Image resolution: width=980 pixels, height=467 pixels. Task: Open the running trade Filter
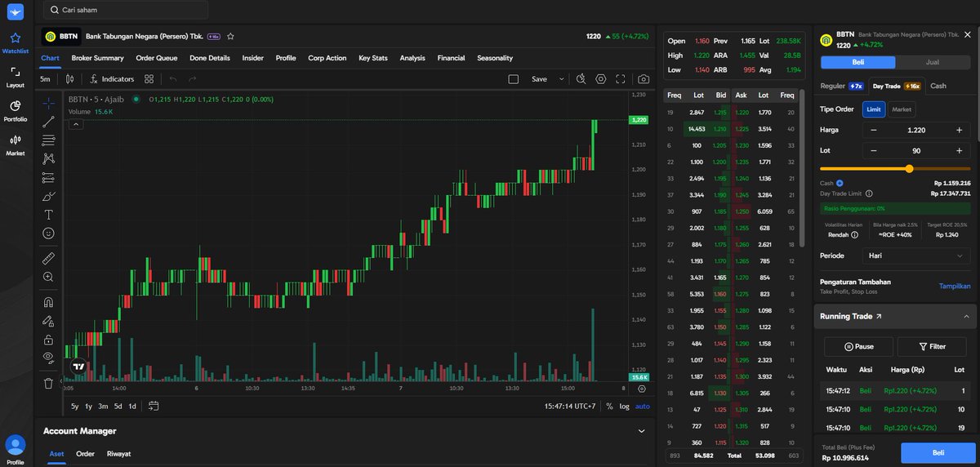coord(932,346)
